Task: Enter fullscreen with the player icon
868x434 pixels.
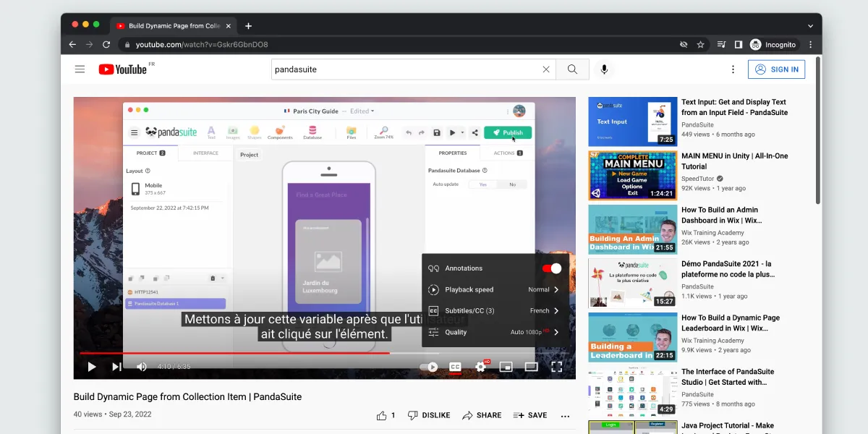Action: [x=556, y=367]
